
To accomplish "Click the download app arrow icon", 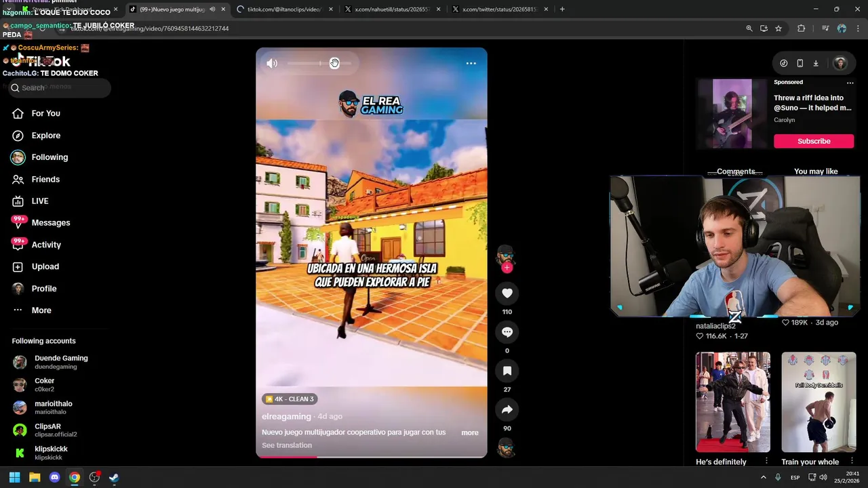I will 816,63.
